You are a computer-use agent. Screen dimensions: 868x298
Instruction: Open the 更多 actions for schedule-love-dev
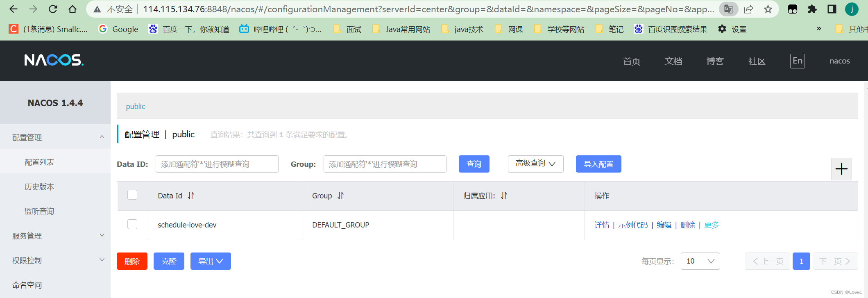[712, 225]
